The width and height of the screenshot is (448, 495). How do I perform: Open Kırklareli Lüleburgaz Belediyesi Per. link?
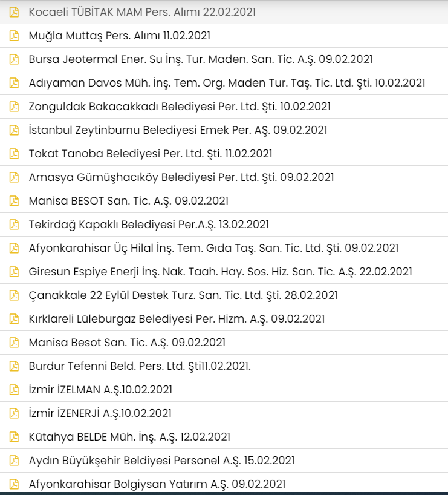click(x=177, y=319)
